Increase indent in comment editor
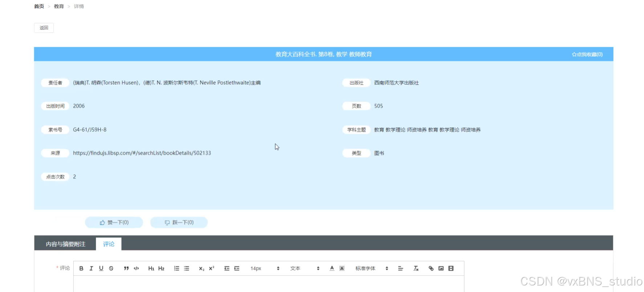Image resolution: width=644 pixels, height=292 pixels. 237,268
